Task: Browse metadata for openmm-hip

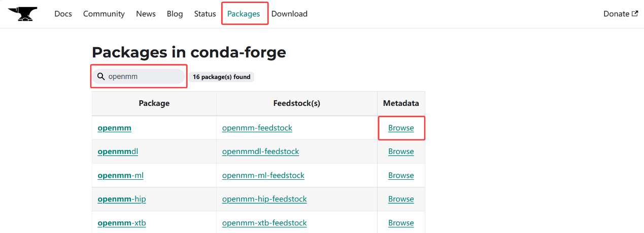Action: point(401,199)
